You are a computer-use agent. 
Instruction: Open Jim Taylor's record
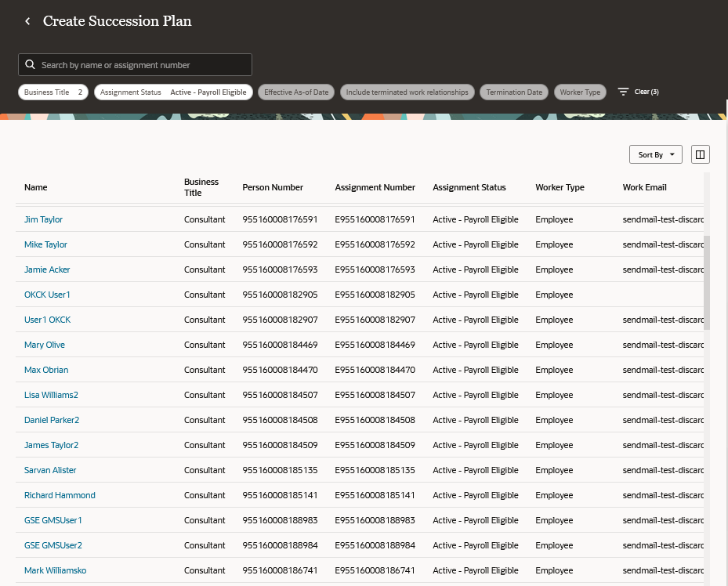click(43, 219)
